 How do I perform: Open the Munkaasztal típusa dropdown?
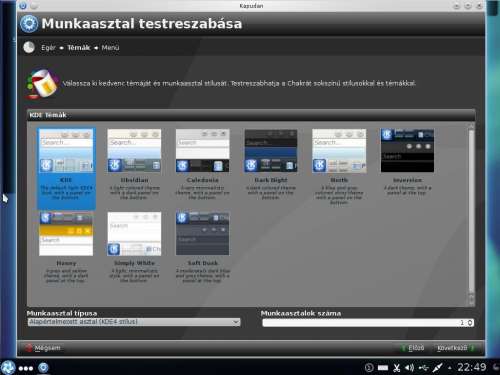click(134, 322)
